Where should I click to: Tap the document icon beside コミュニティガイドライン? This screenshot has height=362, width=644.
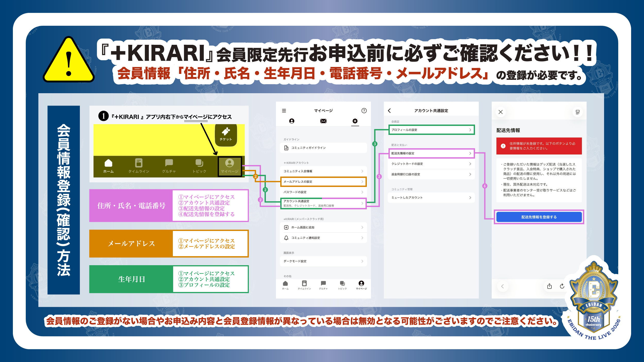286,148
